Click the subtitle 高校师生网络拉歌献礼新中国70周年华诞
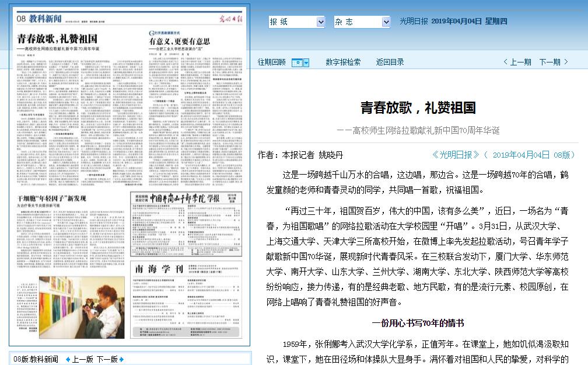Viewport: 588px width, 365px height. click(426, 131)
